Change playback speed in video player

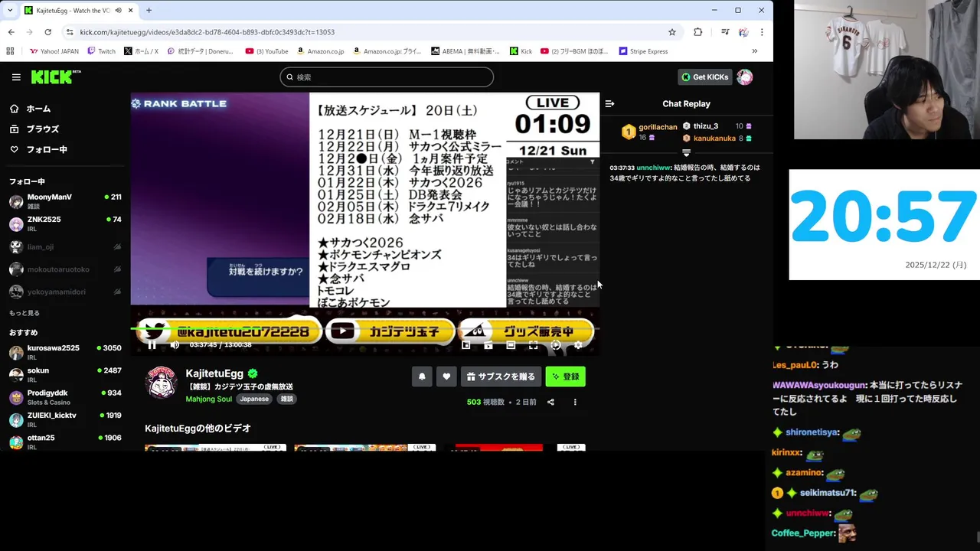click(x=556, y=345)
